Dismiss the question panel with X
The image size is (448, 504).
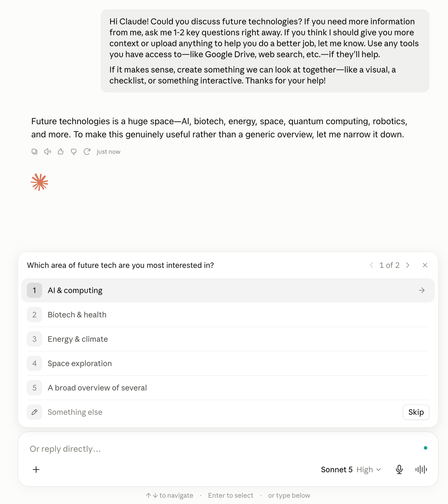(x=425, y=265)
